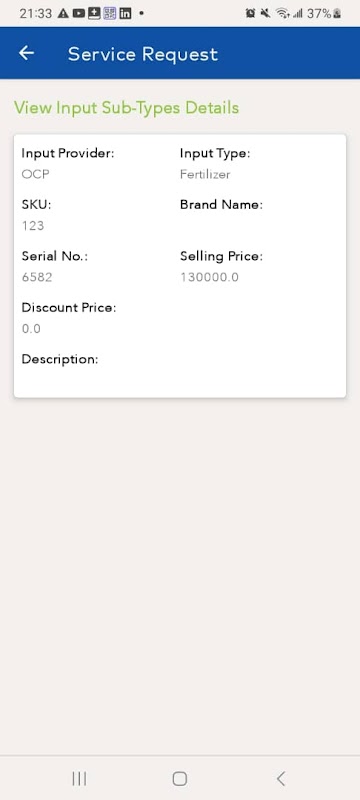Select the Input Provider value OCP
360x800 pixels.
(35, 174)
